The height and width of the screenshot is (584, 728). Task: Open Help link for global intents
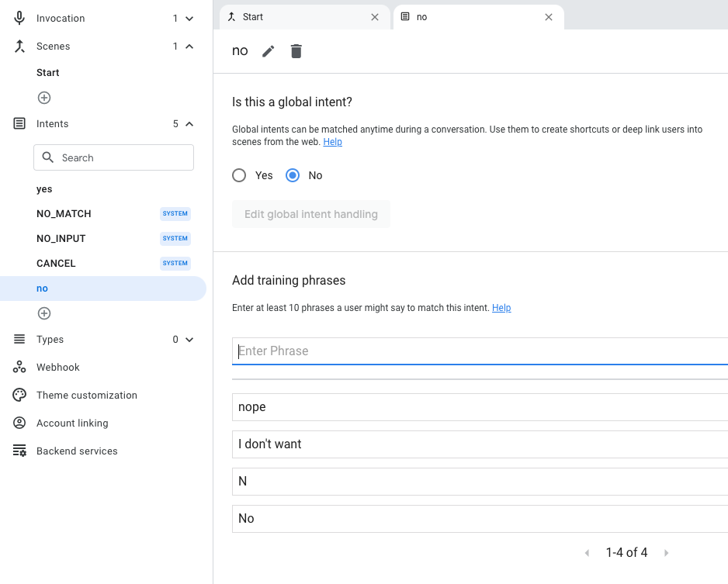point(332,142)
